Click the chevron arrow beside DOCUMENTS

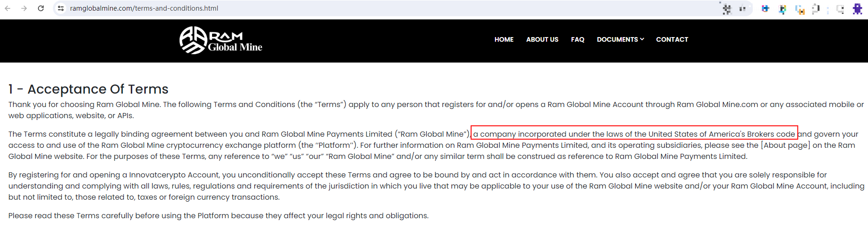click(x=642, y=39)
